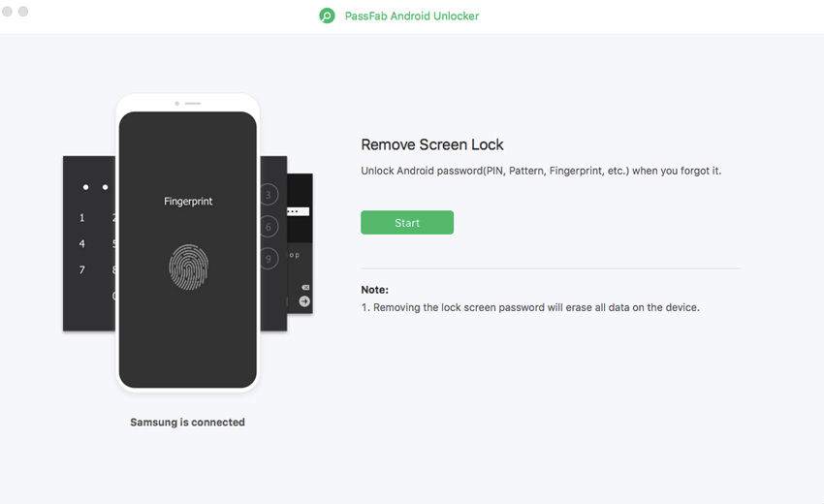This screenshot has height=504, width=824.
Task: Click the data erase warning note text
Action: point(530,307)
